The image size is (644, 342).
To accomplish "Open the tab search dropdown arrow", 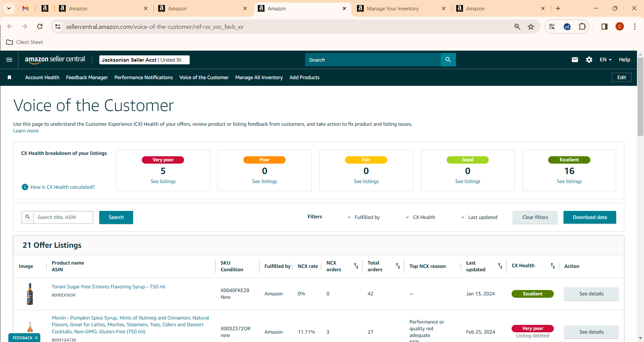I will [9, 8].
